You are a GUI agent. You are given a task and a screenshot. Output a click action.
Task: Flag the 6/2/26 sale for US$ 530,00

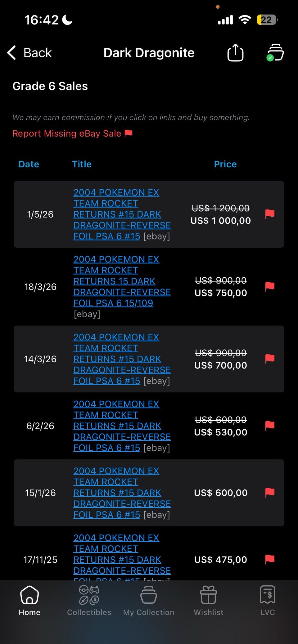270,426
